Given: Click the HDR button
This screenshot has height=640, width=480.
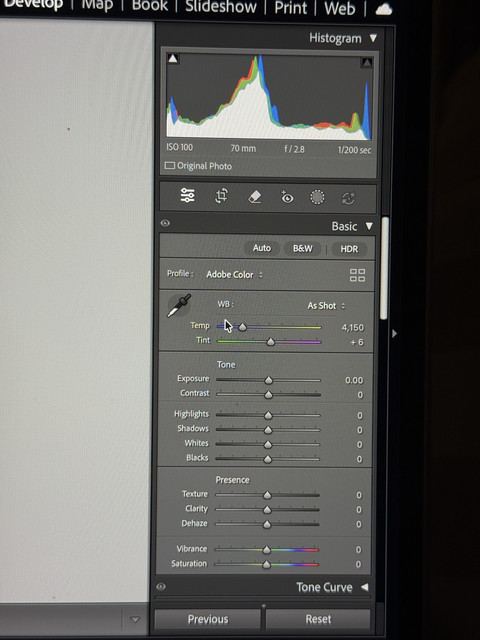Looking at the screenshot, I should pyautogui.click(x=349, y=249).
